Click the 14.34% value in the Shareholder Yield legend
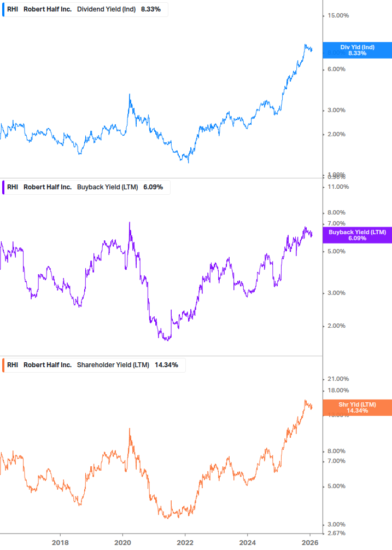392x550 pixels. [166, 365]
